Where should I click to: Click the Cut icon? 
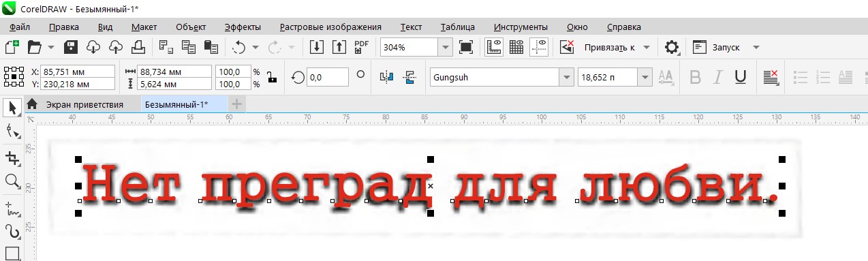point(166,47)
